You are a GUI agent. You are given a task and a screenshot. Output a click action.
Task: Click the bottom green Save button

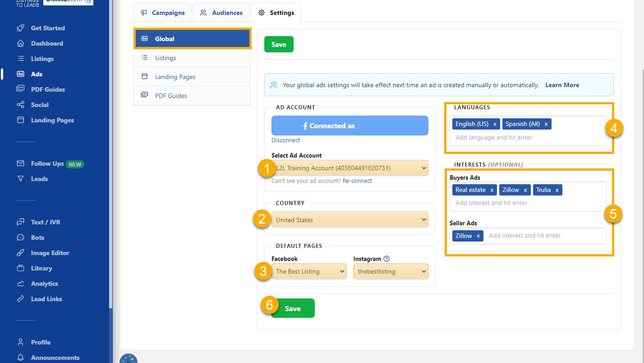click(293, 308)
